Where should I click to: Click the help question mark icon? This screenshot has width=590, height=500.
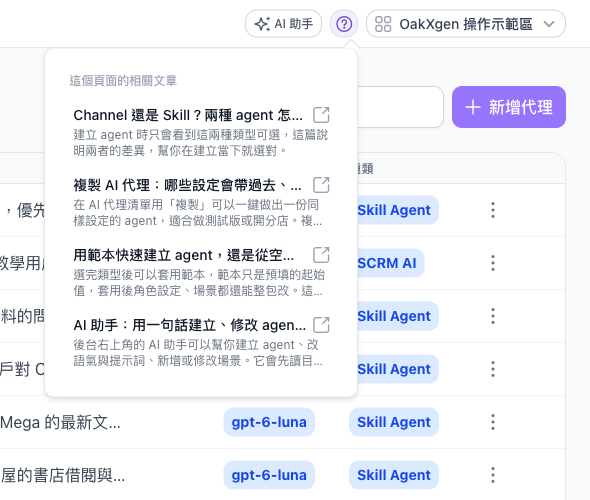(x=344, y=24)
